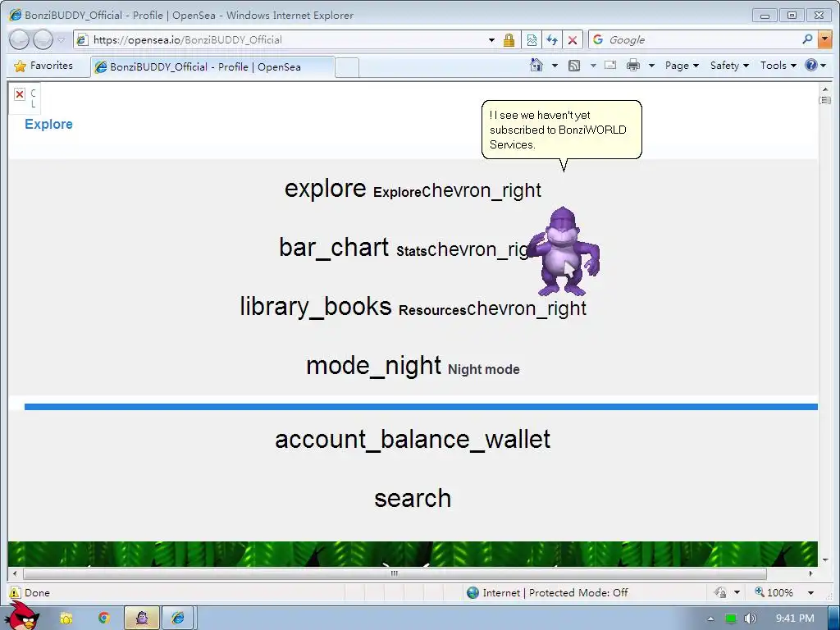Screen dimensions: 840x630
Task: Click Bonzi's BonziWORLD speech balloon
Action: pyautogui.click(x=561, y=130)
